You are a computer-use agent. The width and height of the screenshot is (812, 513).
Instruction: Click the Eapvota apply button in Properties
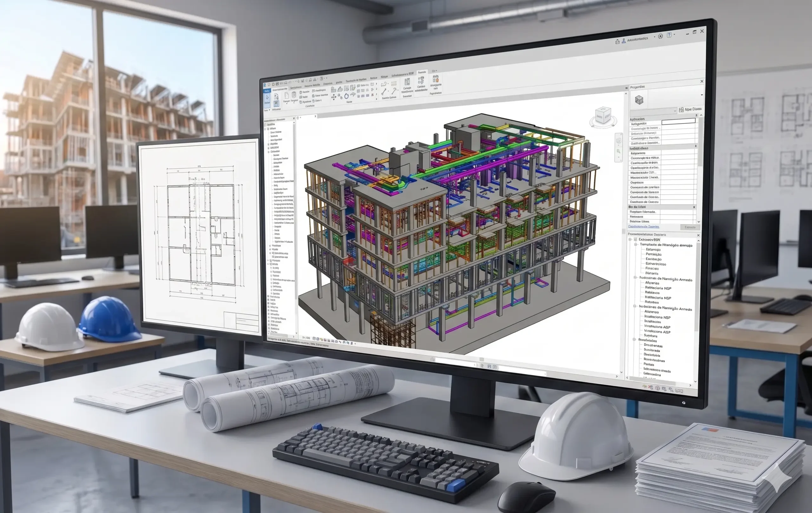(690, 228)
